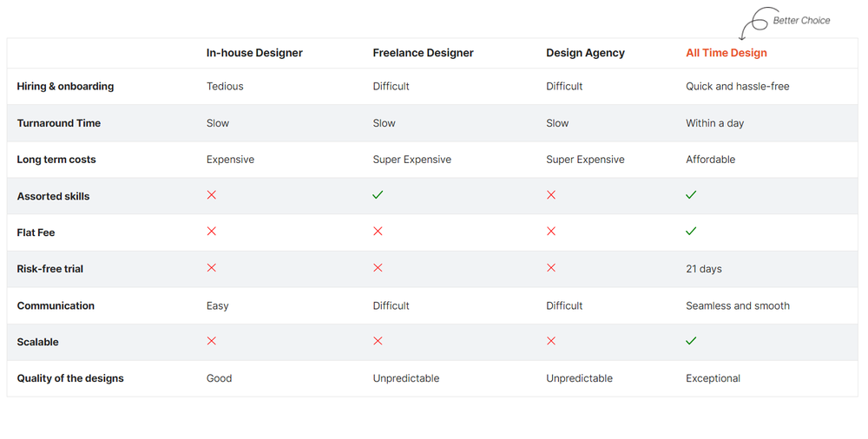The height and width of the screenshot is (439, 868).
Task: Click the red cross for Freelance Designer Risk-free trial
Action: 378,268
